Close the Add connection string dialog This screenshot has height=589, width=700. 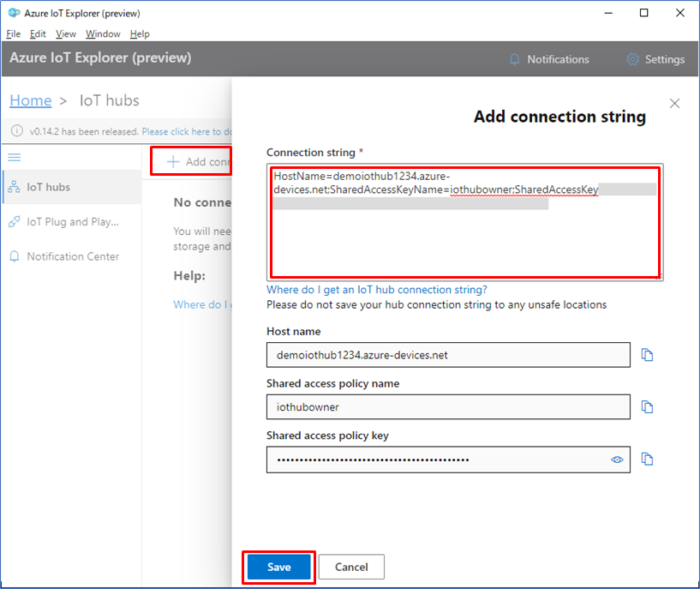tap(674, 103)
